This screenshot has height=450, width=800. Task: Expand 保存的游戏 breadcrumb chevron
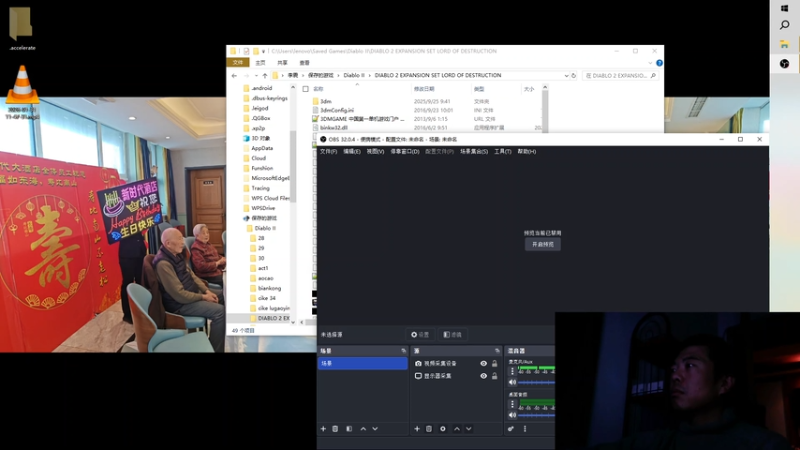338,76
